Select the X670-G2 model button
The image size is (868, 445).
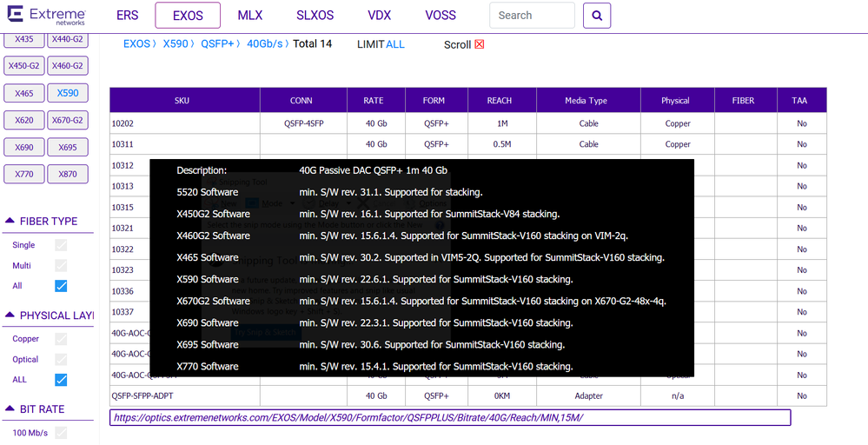pos(68,120)
